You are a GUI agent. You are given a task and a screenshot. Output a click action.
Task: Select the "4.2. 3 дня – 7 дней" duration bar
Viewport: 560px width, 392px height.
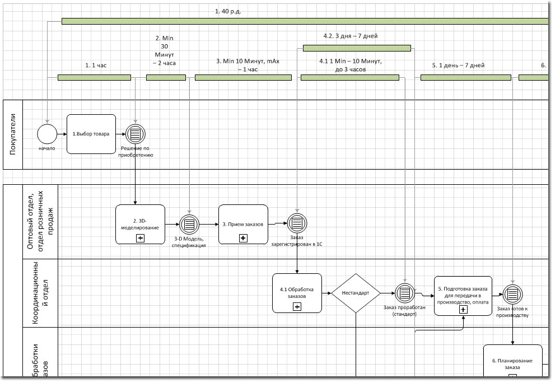coord(357,48)
